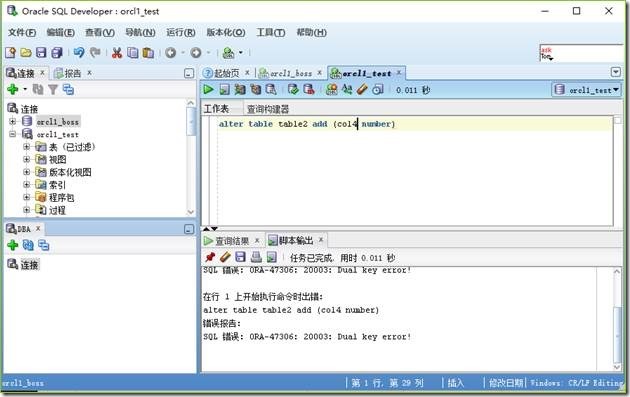The image size is (630, 397).
Task: Click the SQL Tuning Advisor icon
Action: pyautogui.click(x=271, y=89)
